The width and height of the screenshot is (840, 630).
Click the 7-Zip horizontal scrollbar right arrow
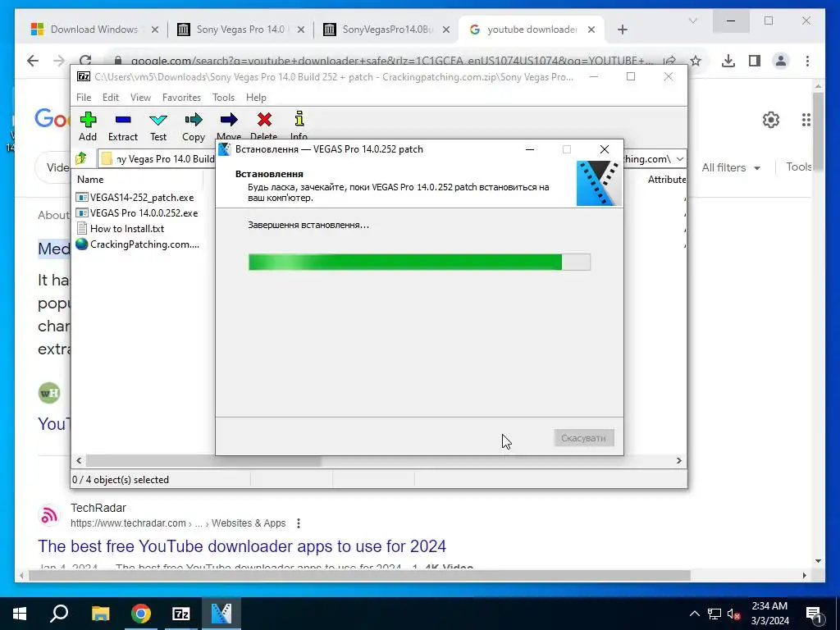pyautogui.click(x=678, y=461)
